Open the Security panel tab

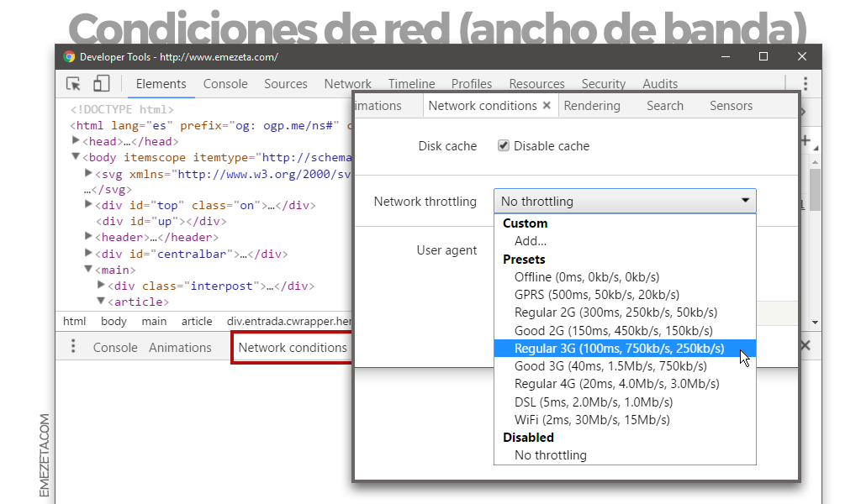[x=604, y=84]
